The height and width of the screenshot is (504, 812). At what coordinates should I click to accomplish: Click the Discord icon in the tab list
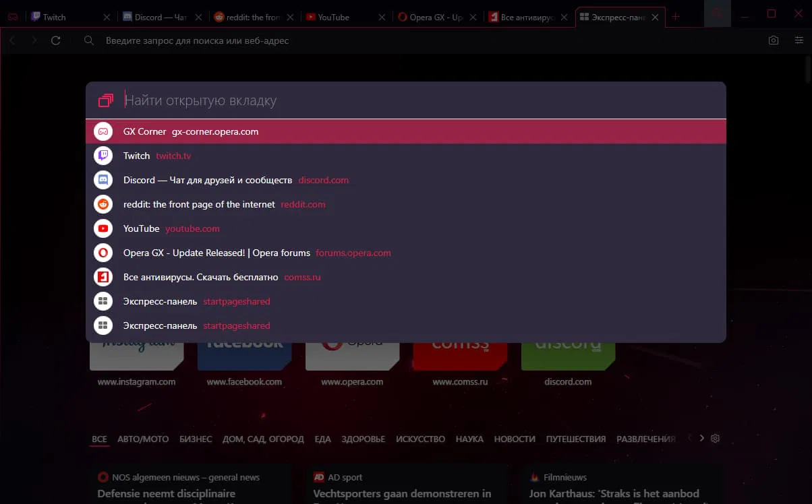103,180
